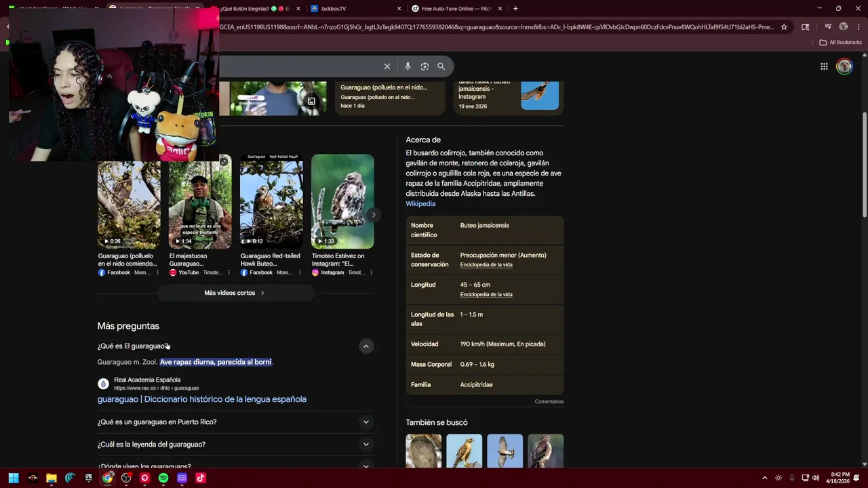Click Comentarios under knowledge panel
This screenshot has width=868, height=488.
click(x=549, y=402)
